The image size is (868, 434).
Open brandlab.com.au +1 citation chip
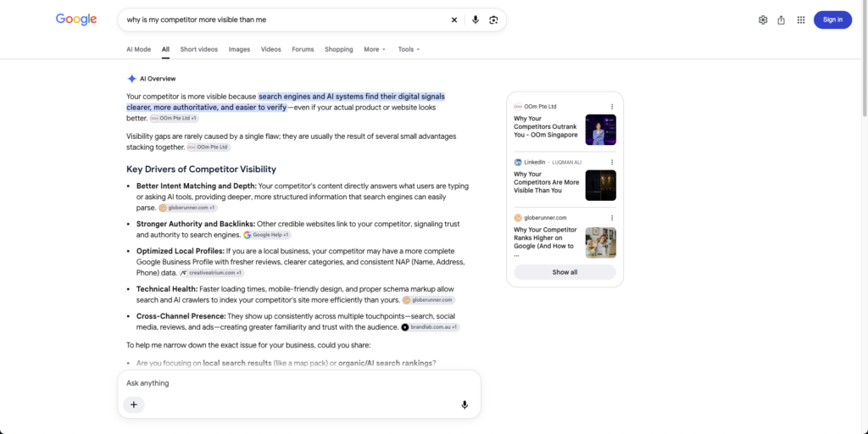coord(430,327)
